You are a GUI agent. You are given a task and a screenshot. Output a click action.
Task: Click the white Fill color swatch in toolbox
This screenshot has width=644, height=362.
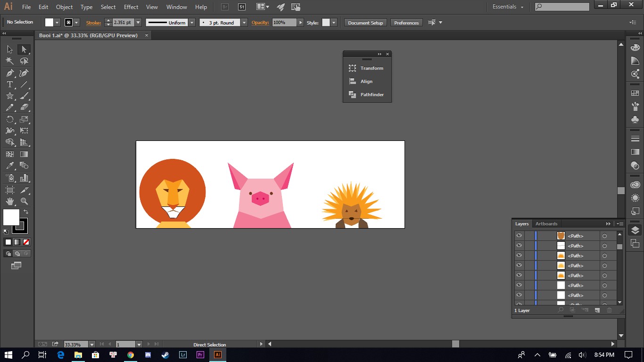(11, 217)
